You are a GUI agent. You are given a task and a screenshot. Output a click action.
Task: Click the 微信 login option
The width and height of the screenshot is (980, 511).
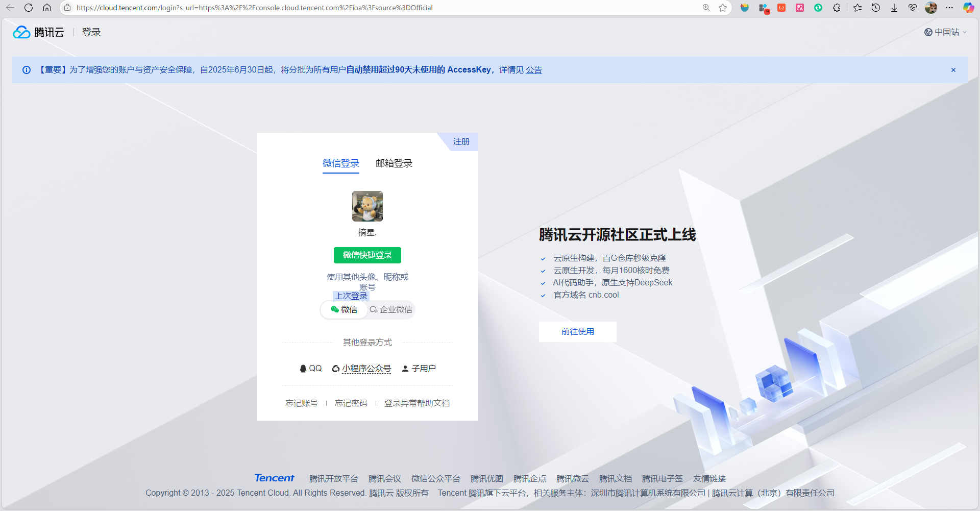click(x=344, y=309)
